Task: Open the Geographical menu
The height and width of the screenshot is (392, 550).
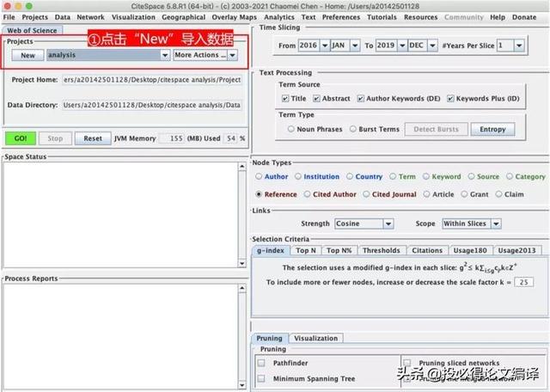Action: [183, 17]
